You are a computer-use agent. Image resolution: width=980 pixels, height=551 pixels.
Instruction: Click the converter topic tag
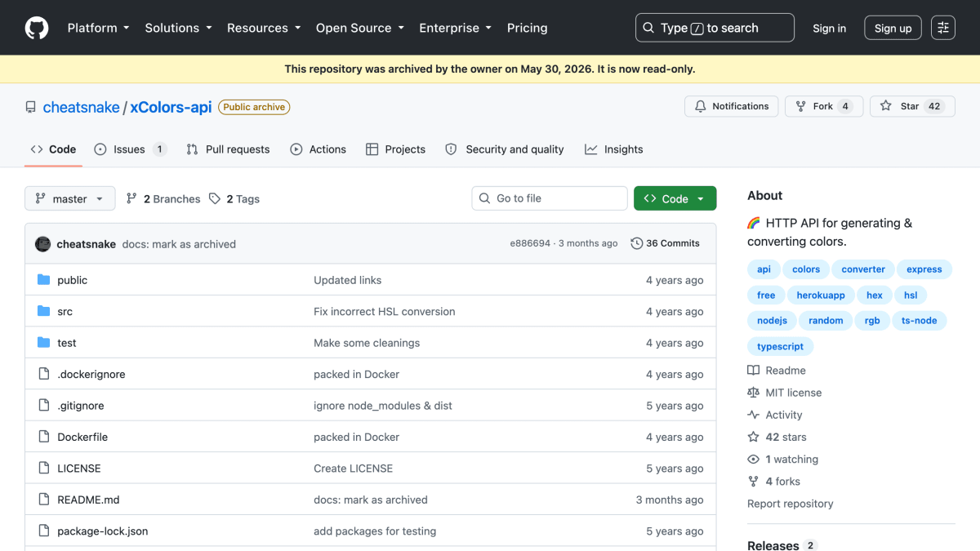pyautogui.click(x=863, y=269)
